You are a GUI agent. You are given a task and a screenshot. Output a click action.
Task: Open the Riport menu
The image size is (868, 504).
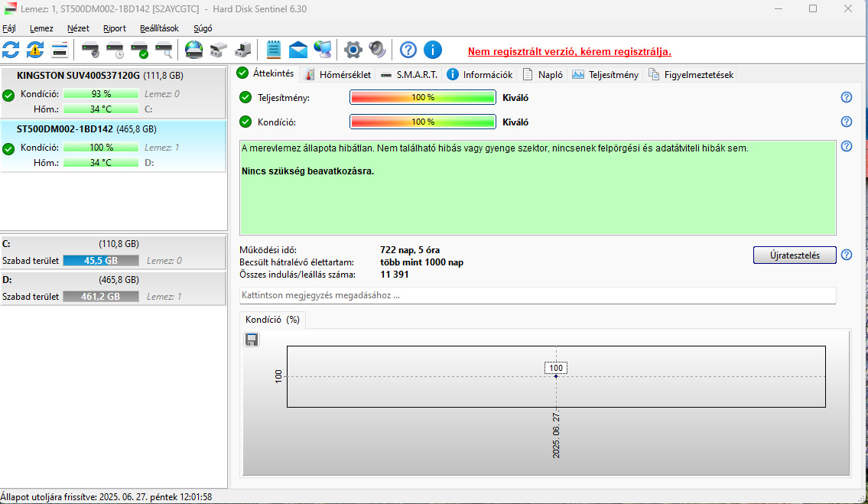point(115,28)
